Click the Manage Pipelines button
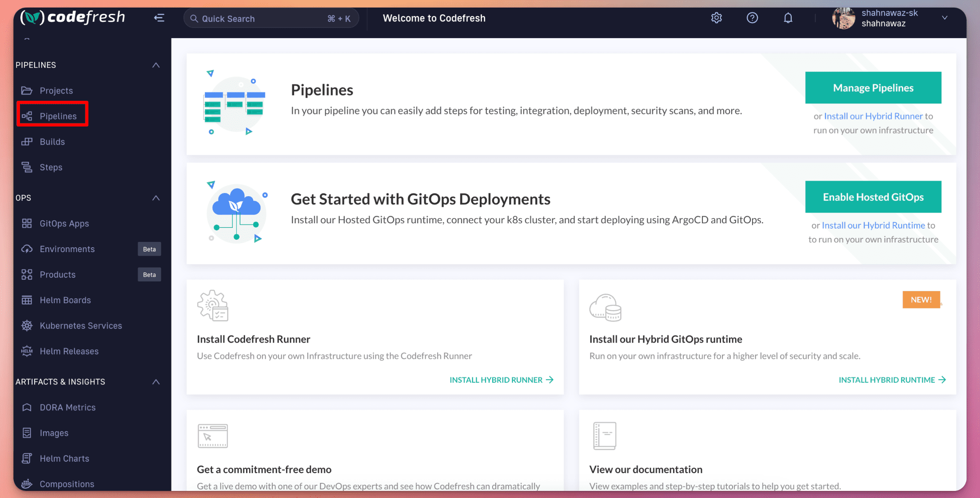980x498 pixels. (x=873, y=87)
